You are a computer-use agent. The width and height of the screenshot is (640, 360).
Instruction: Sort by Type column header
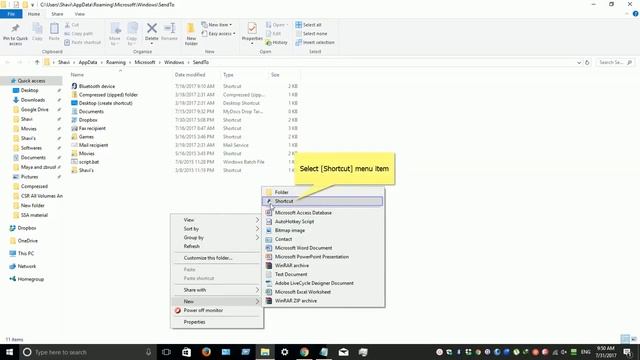[x=228, y=75]
